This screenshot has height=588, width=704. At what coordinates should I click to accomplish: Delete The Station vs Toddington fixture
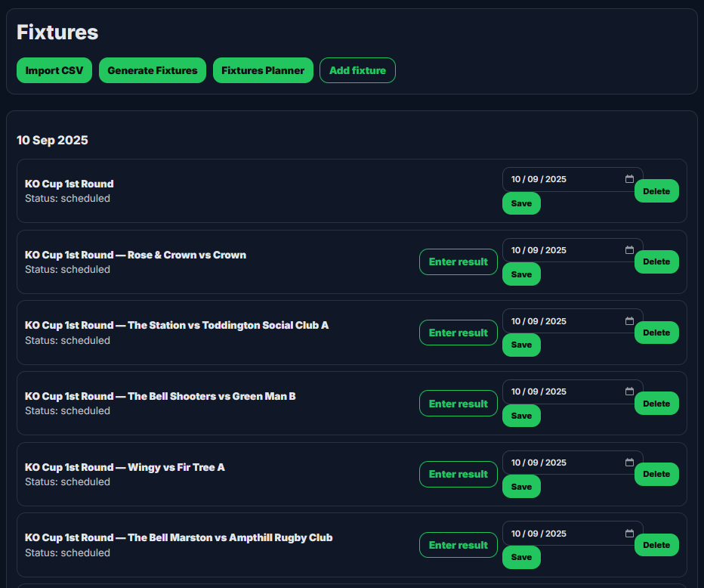[656, 333]
